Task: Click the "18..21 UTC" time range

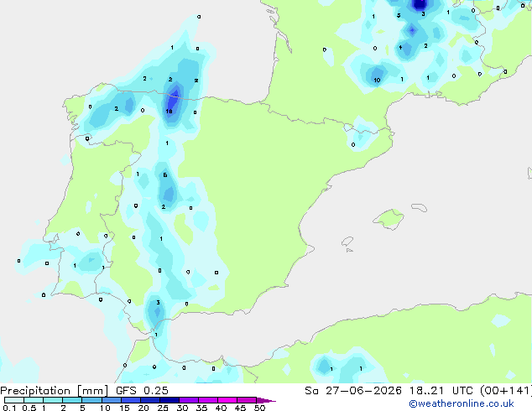Action: pos(441,391)
